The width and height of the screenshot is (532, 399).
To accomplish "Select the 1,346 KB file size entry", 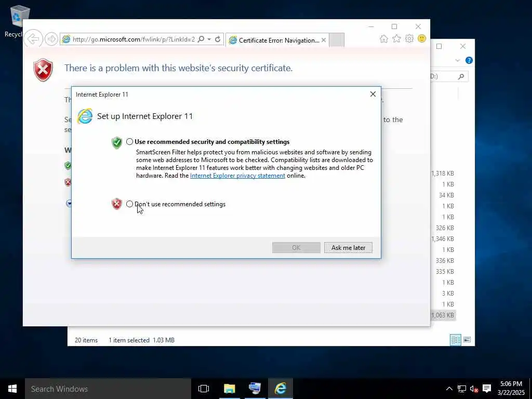I will [443, 239].
